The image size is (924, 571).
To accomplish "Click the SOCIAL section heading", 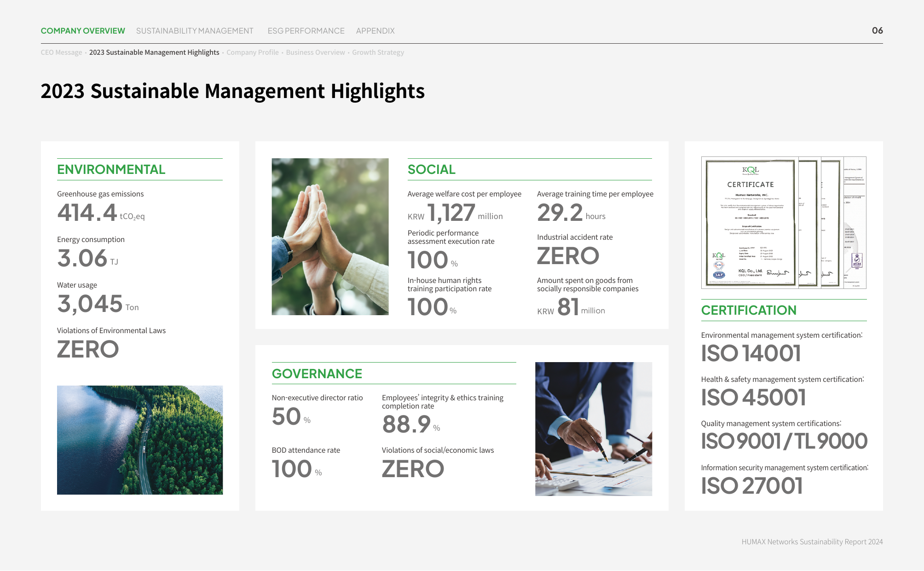I will [x=431, y=169].
